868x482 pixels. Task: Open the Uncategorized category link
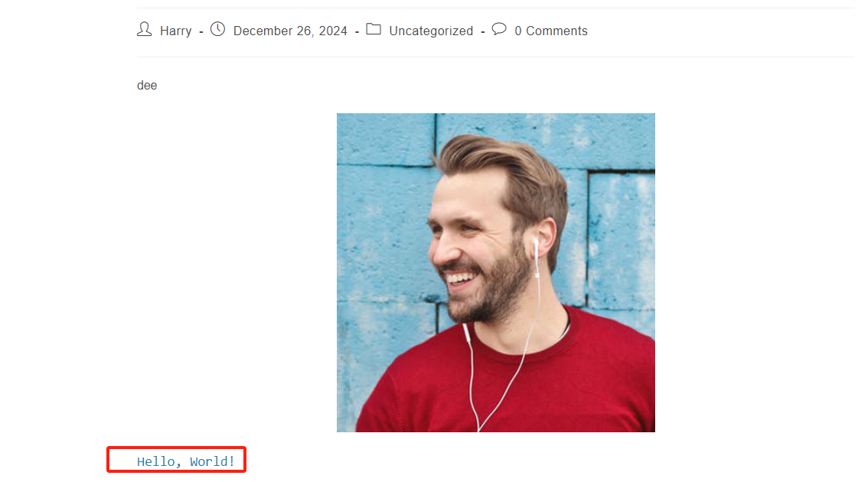click(x=431, y=31)
